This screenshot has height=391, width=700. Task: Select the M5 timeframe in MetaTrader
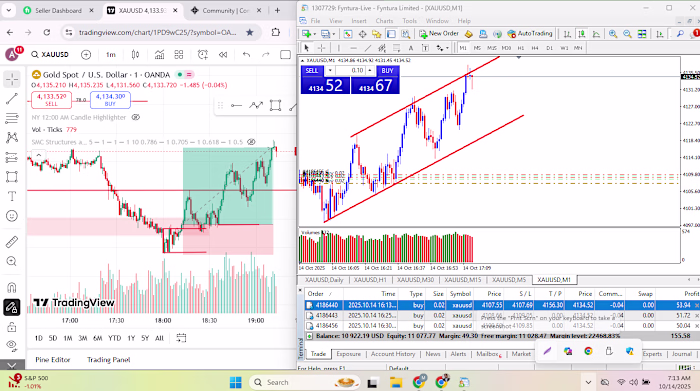click(477, 48)
